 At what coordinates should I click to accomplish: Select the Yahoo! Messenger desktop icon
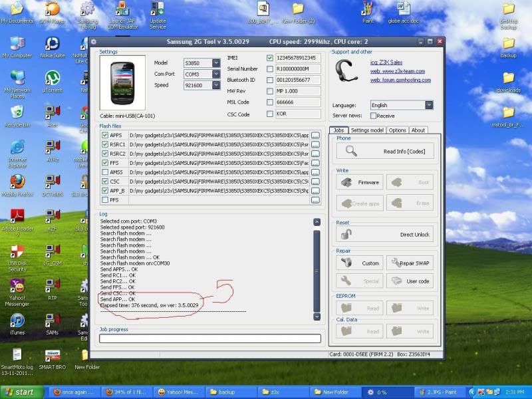(x=17, y=293)
